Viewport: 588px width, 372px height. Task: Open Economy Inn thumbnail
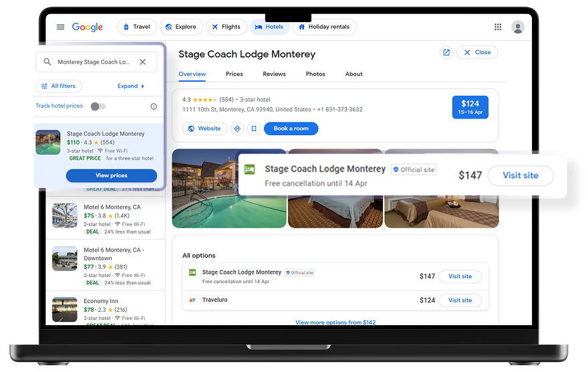(x=65, y=310)
